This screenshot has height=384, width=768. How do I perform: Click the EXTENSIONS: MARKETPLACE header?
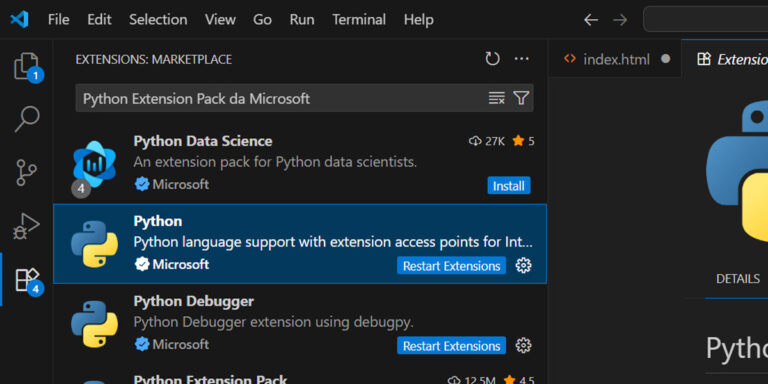154,59
